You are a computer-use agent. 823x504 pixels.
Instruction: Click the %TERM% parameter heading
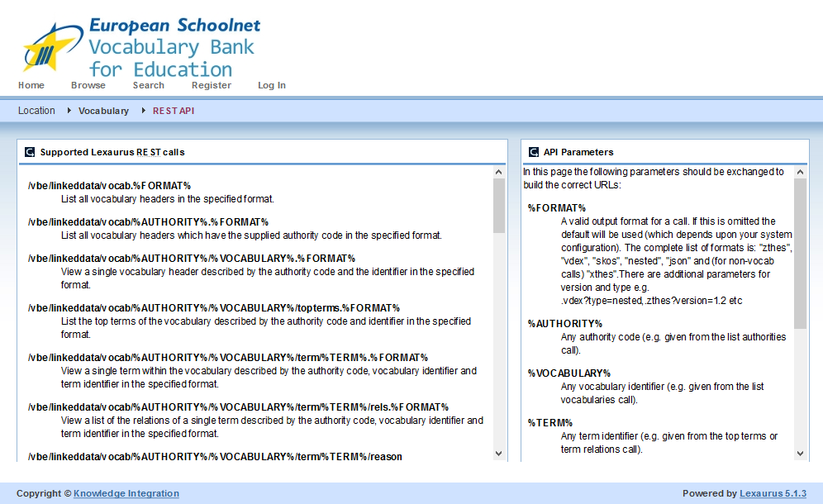(x=550, y=423)
